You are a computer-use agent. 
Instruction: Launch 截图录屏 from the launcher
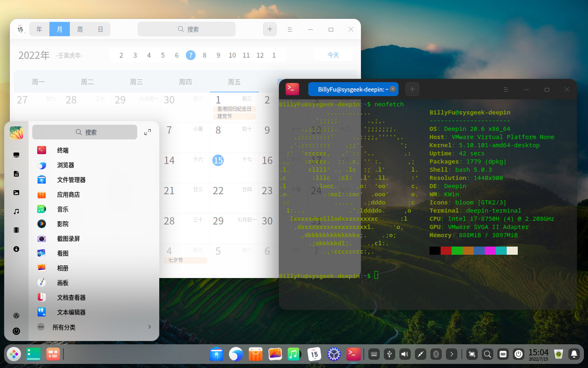point(94,239)
